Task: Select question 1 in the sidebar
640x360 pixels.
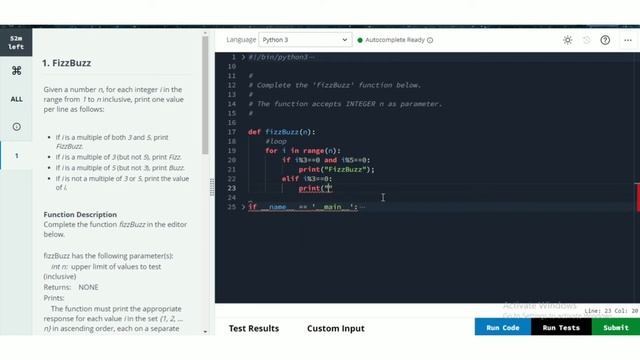Action: [x=16, y=156]
